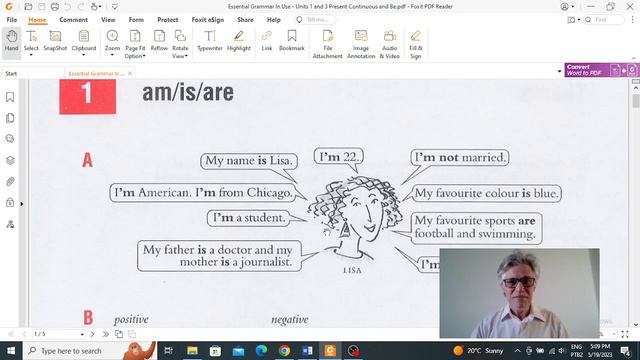The image size is (640, 360).
Task: Expand the touch mode dropdown in quick toolbar
Action: point(100,7)
